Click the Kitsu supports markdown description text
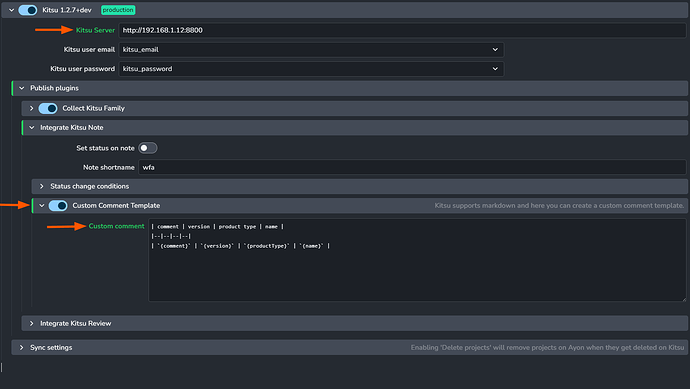The height and width of the screenshot is (389, 690). 559,206
